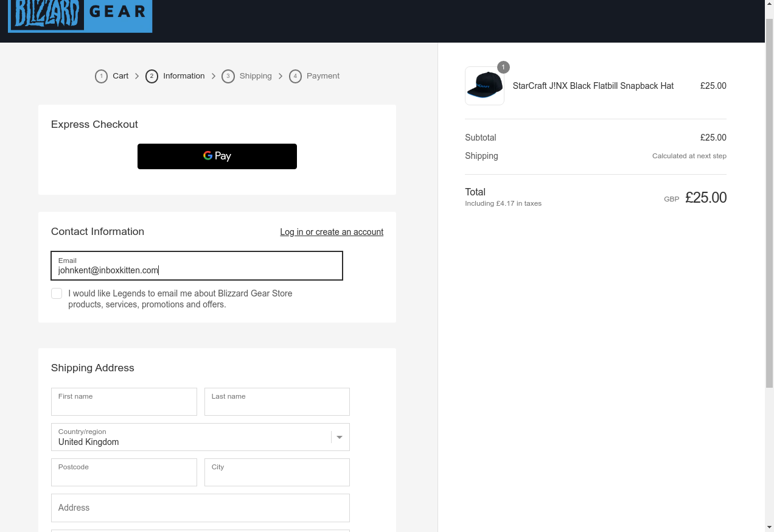Select the 'Calculated at next step' shipping text
774x532 pixels.
(689, 156)
